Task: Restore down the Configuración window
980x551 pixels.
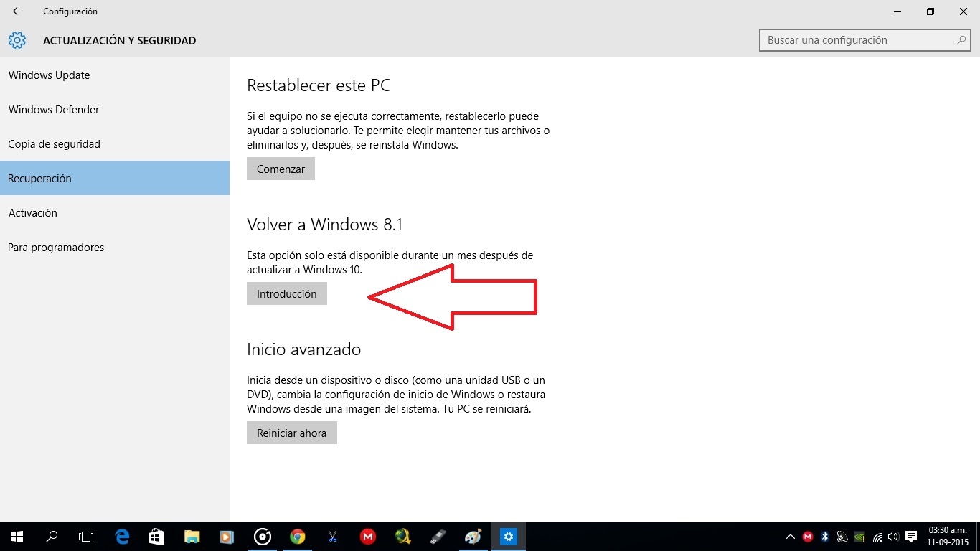Action: click(930, 11)
